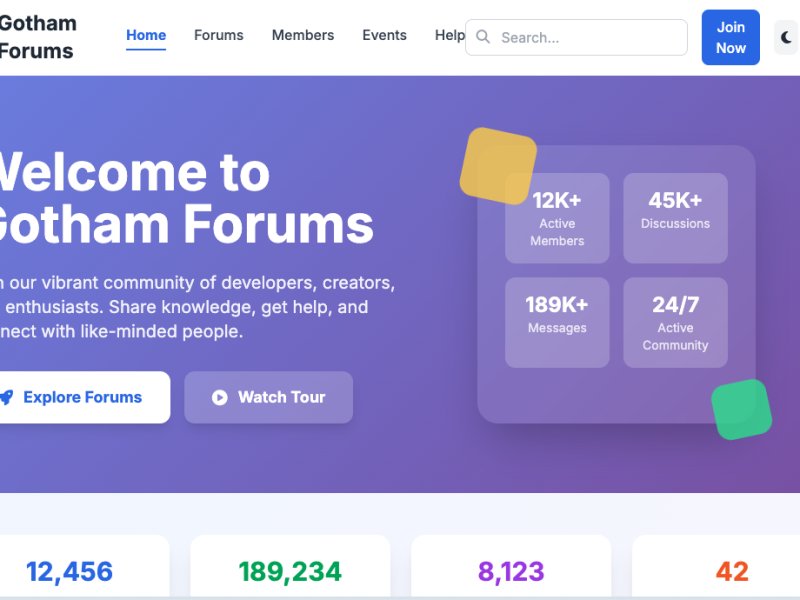Select Events in the top navigation
The image size is (800, 600).
coord(384,35)
